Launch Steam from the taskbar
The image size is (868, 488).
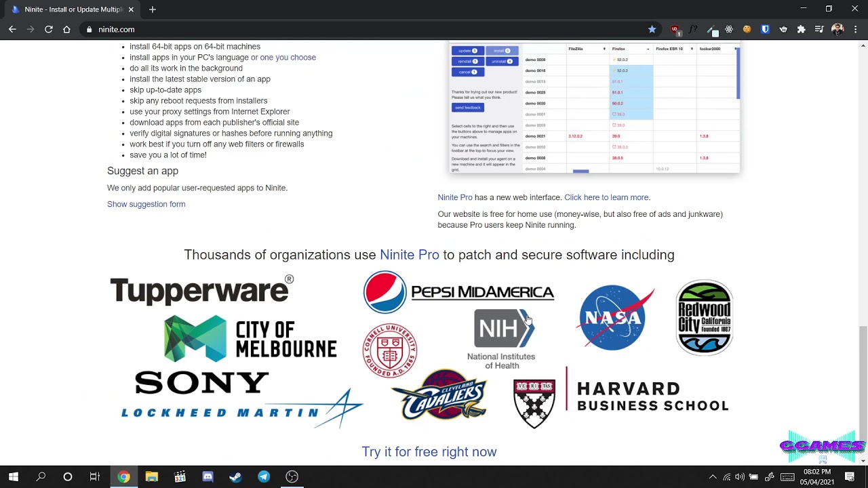pyautogui.click(x=235, y=476)
